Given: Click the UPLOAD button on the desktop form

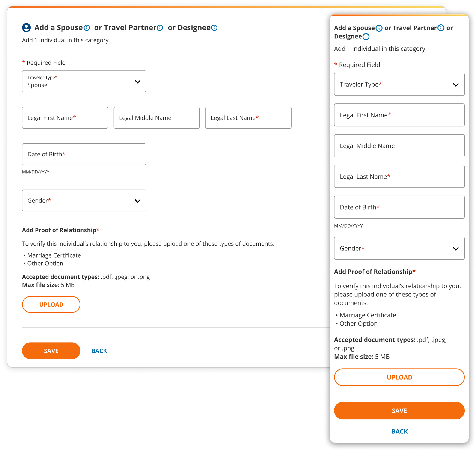Looking at the screenshot, I should click(51, 304).
